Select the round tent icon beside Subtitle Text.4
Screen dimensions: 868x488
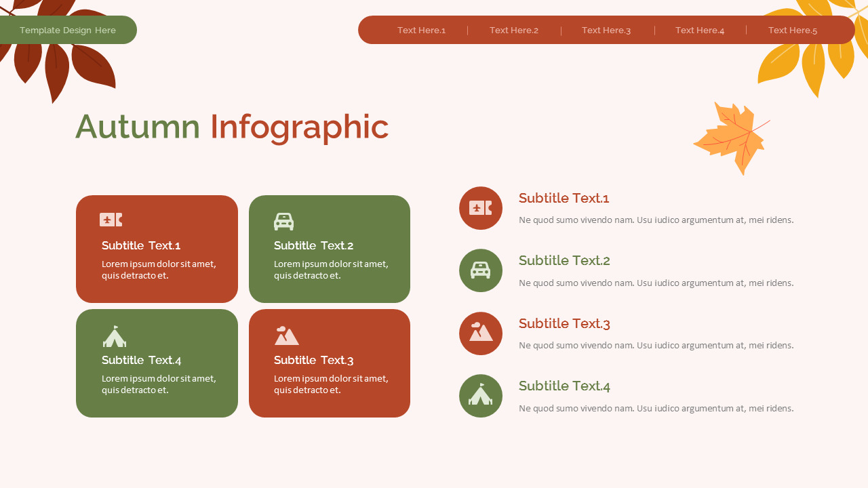[481, 396]
